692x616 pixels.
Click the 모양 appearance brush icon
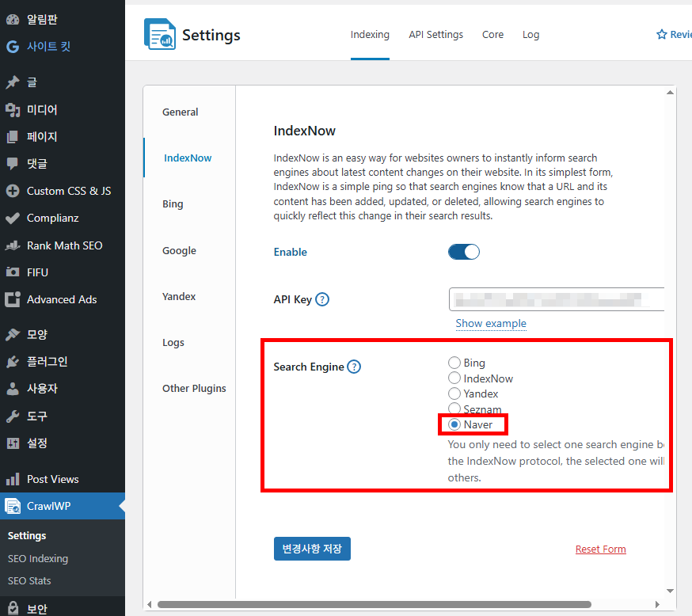(x=13, y=334)
